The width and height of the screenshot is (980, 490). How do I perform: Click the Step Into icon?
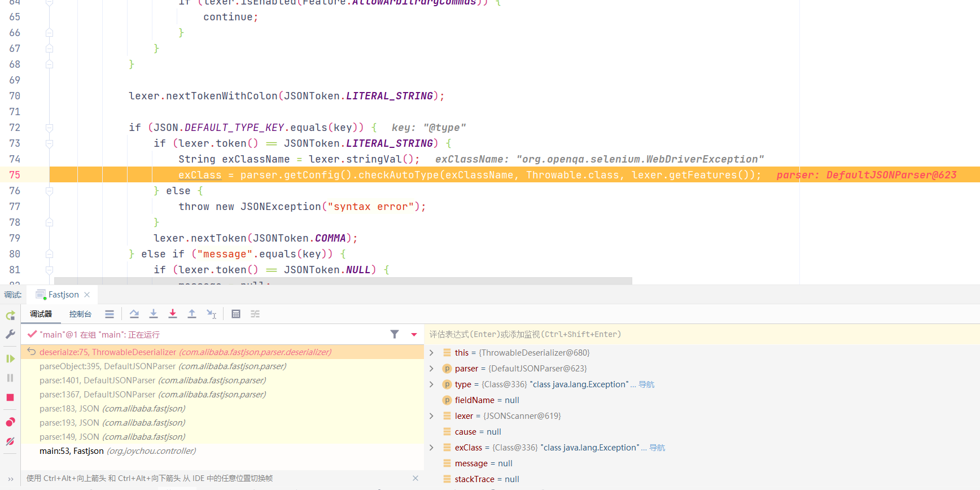click(153, 314)
